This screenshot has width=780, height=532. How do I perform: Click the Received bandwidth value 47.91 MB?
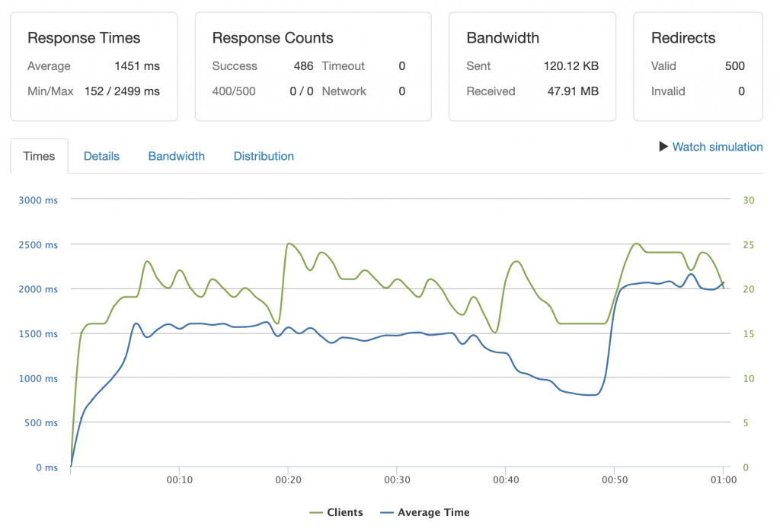pos(573,91)
